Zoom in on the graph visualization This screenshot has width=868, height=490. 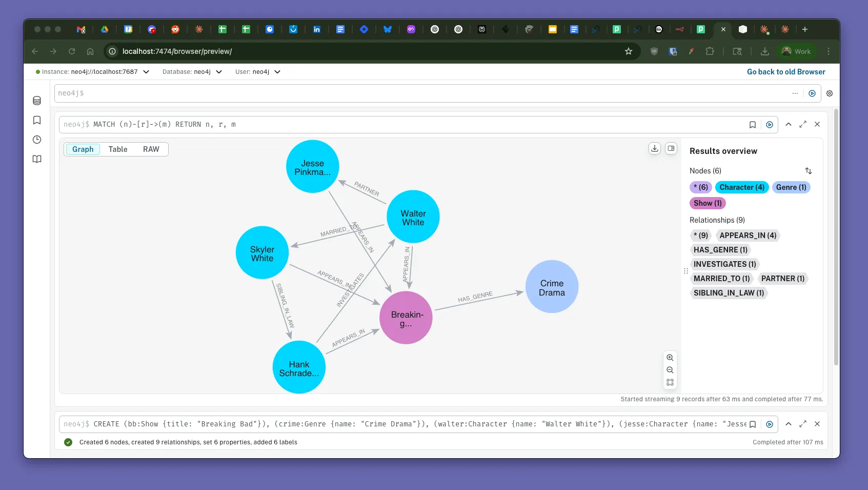point(670,358)
